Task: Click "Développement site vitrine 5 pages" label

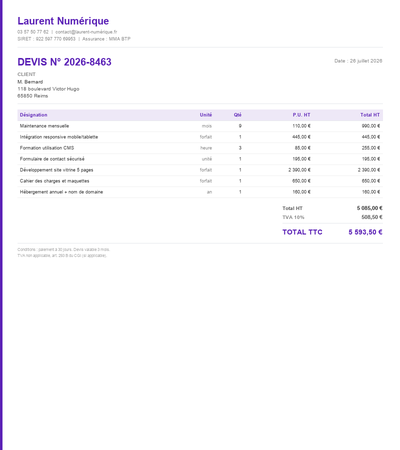Action: pyautogui.click(x=56, y=170)
